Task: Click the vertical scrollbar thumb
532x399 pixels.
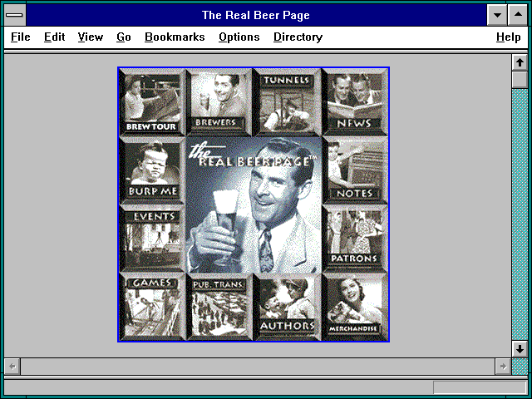Action: [x=520, y=80]
